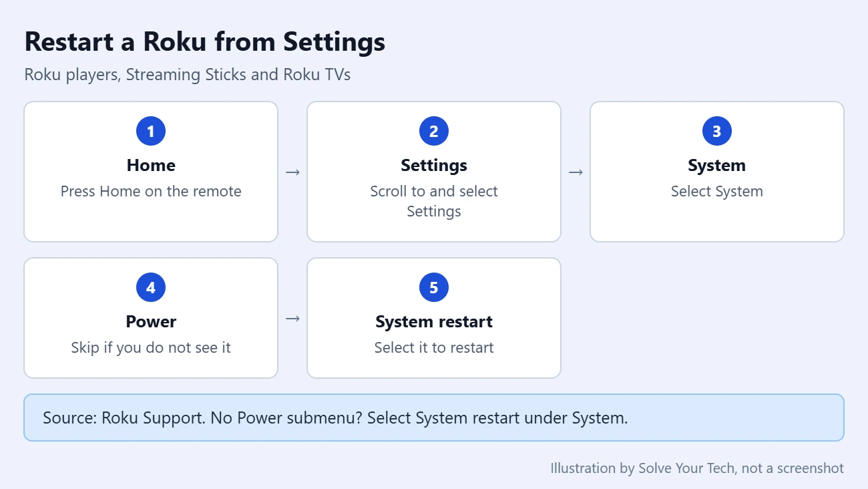
Task: Click the title 'Restart a Roku from Settings'
Action: (205, 41)
